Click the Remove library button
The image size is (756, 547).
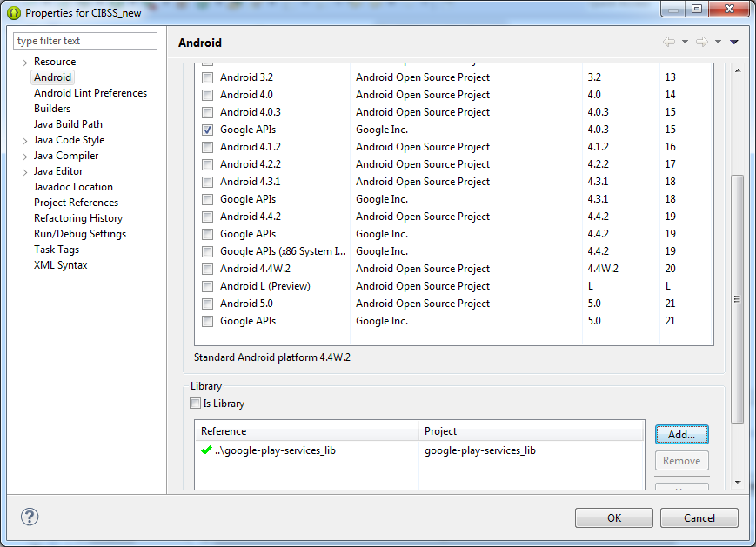(x=681, y=461)
